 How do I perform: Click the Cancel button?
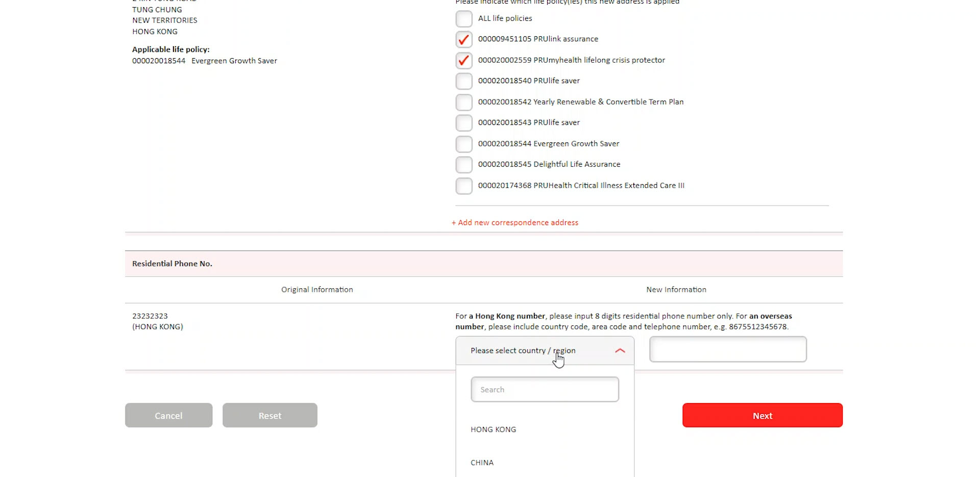[x=168, y=415]
